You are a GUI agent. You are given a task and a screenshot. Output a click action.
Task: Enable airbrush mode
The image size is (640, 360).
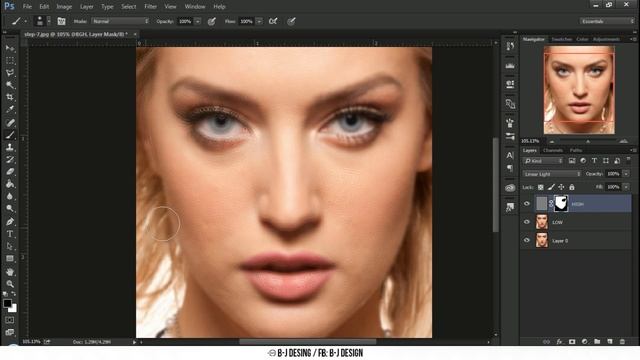[x=273, y=21]
